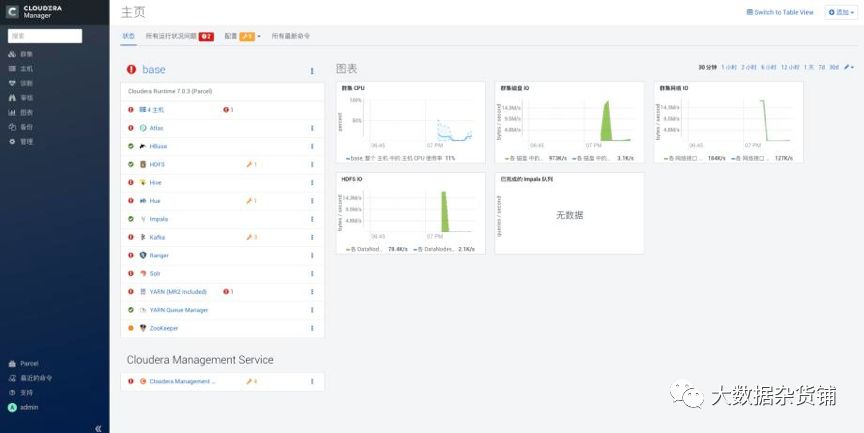The image size is (864, 433).
Task: Click the YARN red health alert badge
Action: point(228,291)
